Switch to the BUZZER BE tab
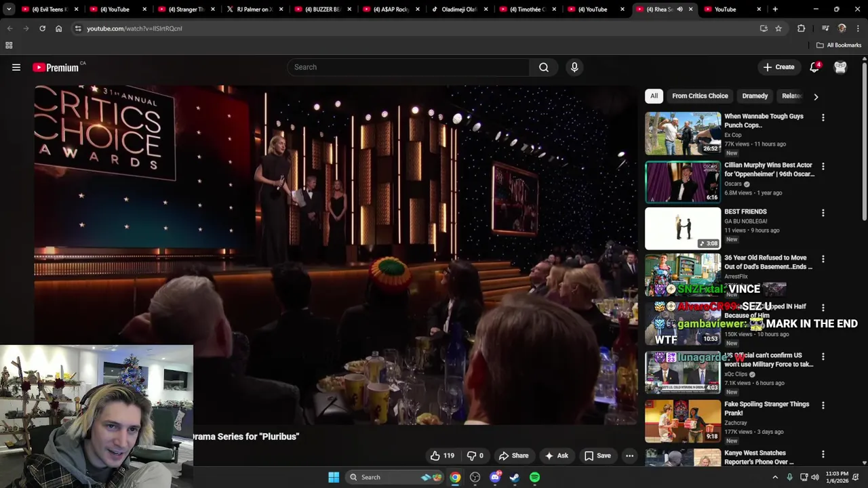 pyautogui.click(x=321, y=9)
